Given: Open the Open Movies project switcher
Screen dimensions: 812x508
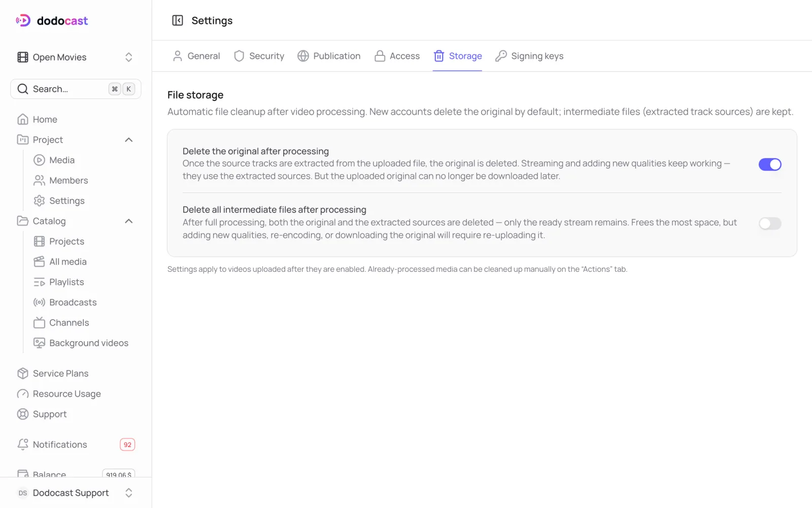Looking at the screenshot, I should pyautogui.click(x=76, y=57).
